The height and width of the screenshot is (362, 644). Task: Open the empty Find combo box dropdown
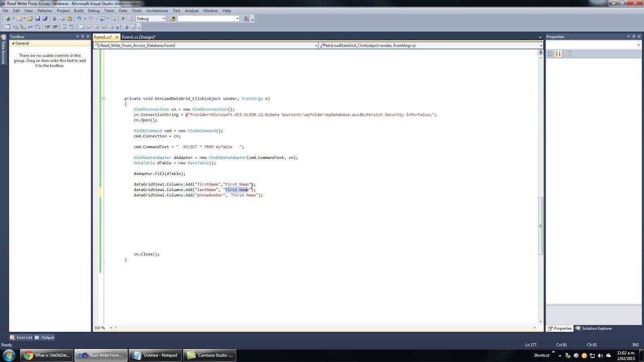237,19
